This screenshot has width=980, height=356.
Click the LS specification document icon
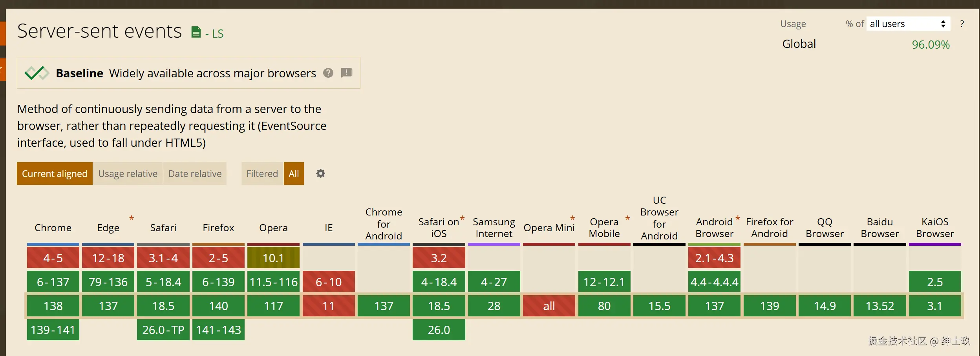coord(196,32)
